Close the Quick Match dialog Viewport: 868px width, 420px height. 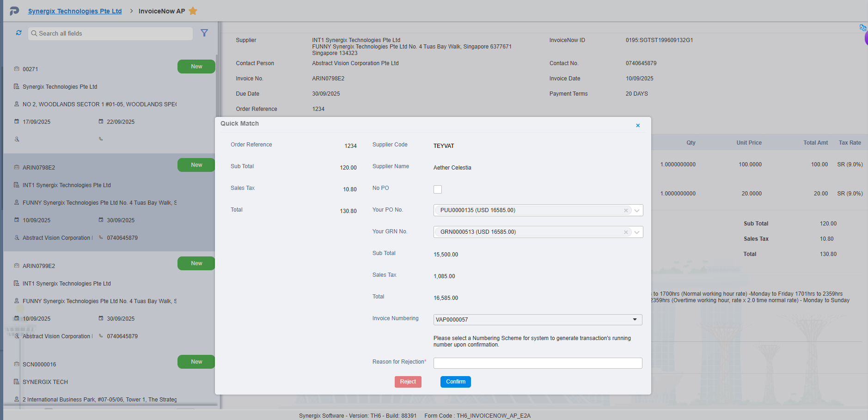[x=638, y=126]
